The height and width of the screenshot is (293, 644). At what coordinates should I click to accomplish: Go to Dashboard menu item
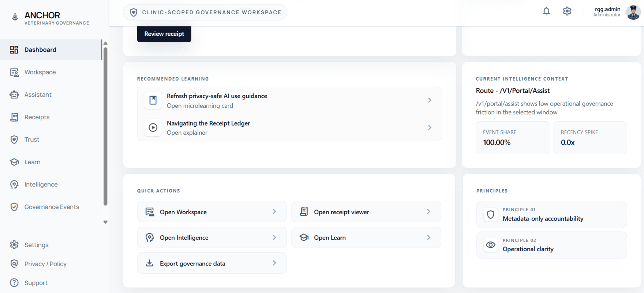tap(51, 50)
